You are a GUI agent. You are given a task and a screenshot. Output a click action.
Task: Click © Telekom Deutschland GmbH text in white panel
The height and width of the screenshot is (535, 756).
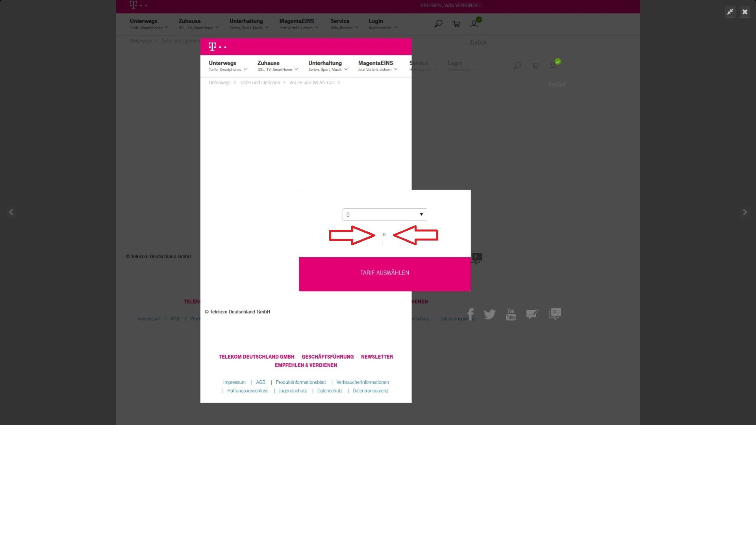[x=237, y=312]
